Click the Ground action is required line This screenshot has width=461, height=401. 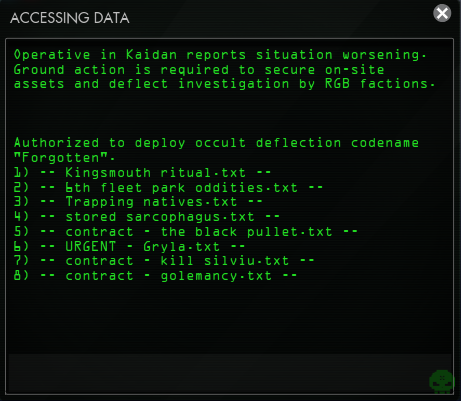[199, 70]
